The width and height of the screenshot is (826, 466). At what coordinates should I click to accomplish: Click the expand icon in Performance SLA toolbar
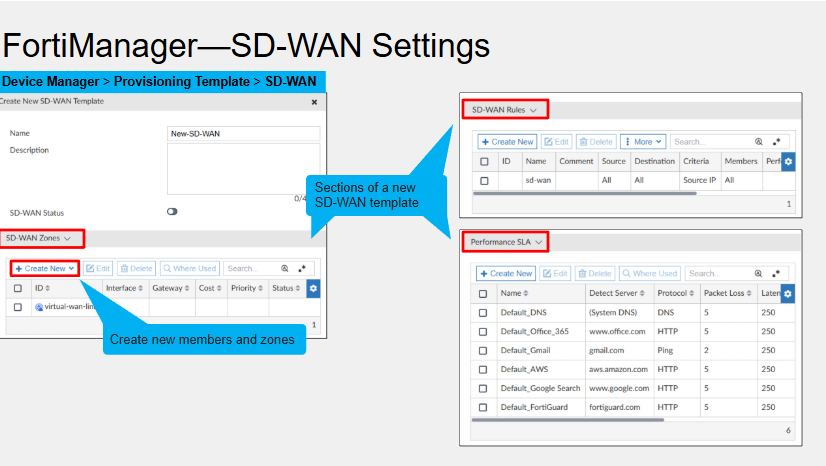pos(776,274)
